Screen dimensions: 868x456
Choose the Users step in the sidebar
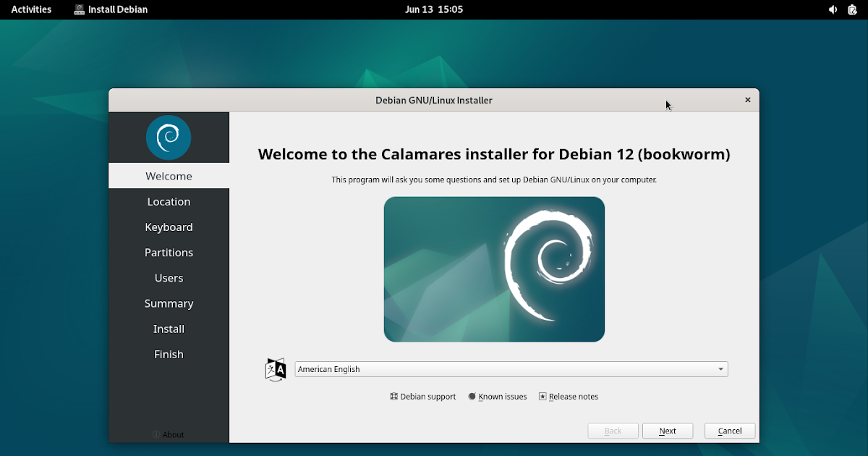click(x=169, y=277)
